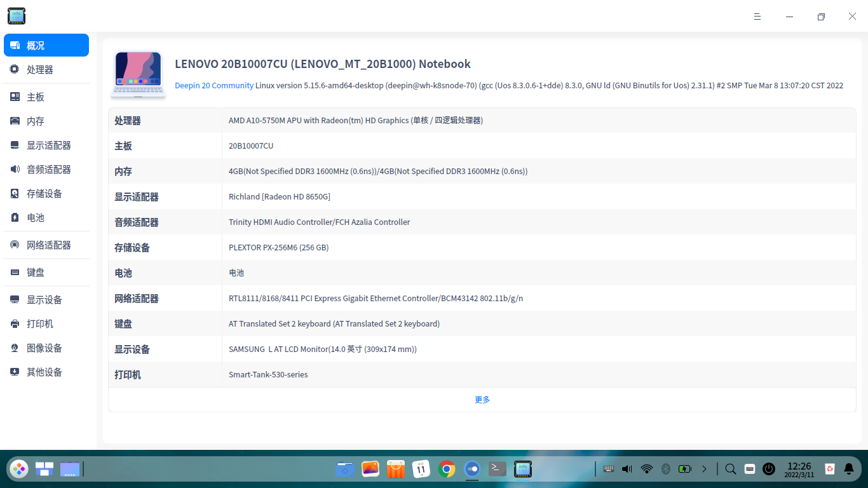Click the PLEXTOR PX-256M6 (256 GB) value
This screenshot has height=488, width=868.
[279, 247]
